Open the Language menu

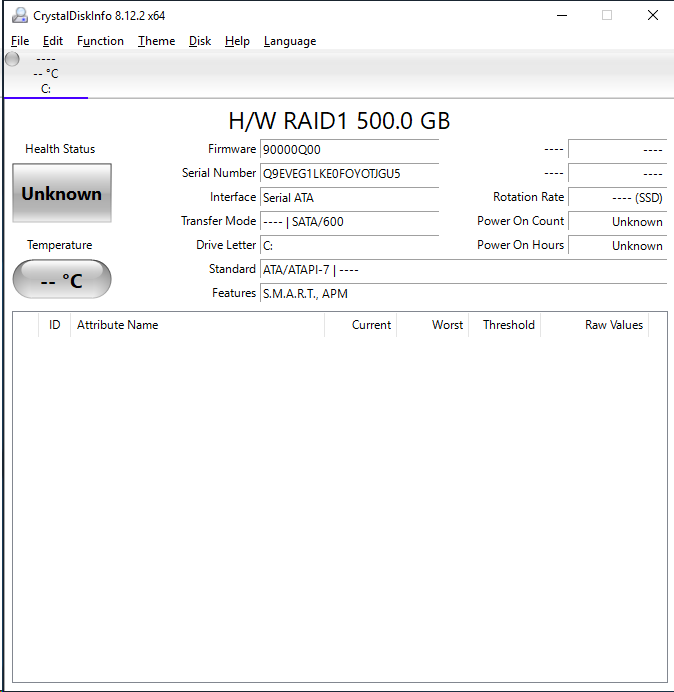click(x=290, y=41)
